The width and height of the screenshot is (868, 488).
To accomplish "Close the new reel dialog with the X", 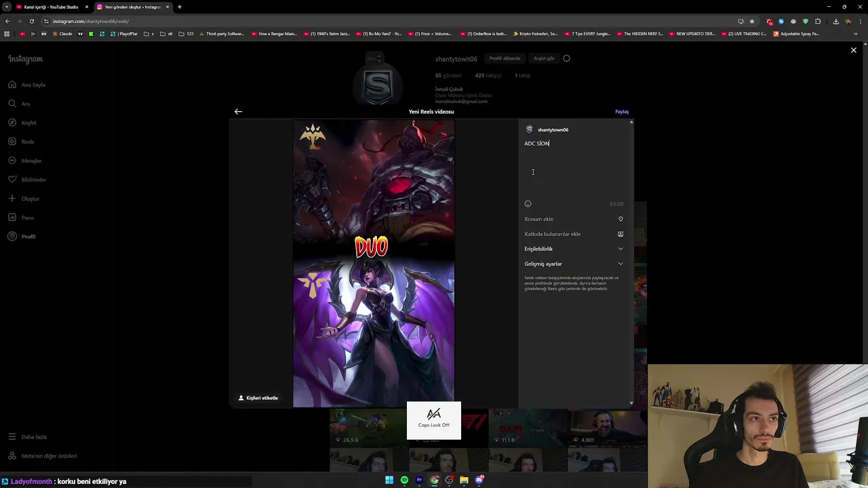I will pos(854,50).
